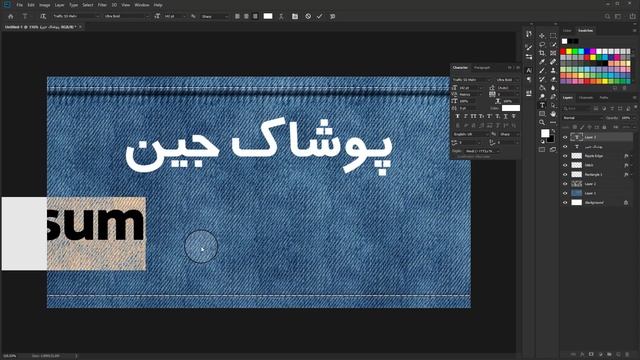Select the Clone Stamp tool
This screenshot has width=640, height=360.
pos(553,71)
